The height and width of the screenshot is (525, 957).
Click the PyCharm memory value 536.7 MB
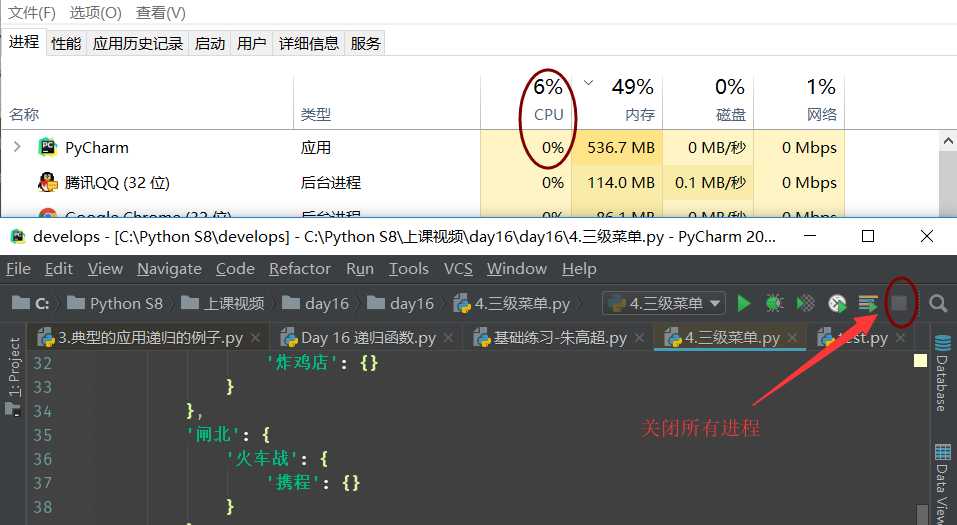pos(621,147)
